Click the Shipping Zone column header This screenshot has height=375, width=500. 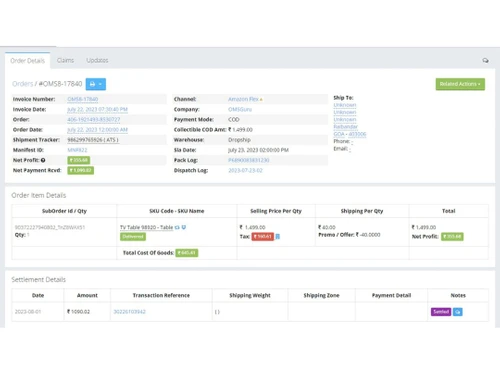coord(321,295)
